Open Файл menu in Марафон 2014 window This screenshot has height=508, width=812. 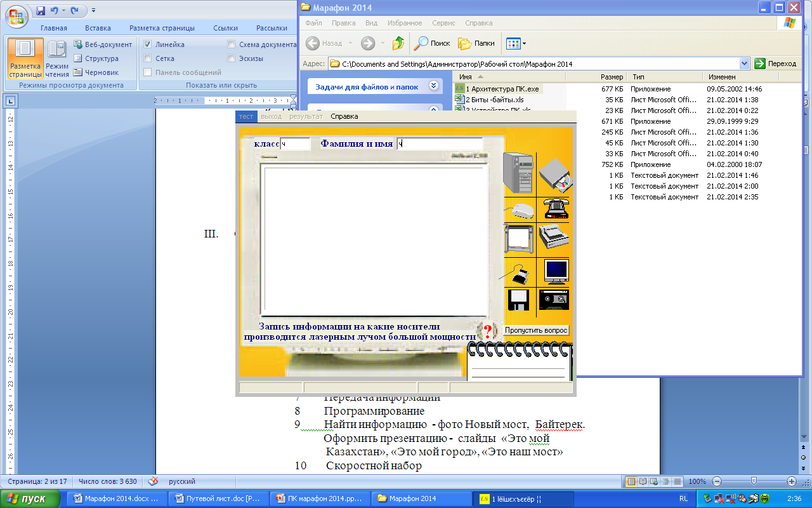pyautogui.click(x=313, y=23)
